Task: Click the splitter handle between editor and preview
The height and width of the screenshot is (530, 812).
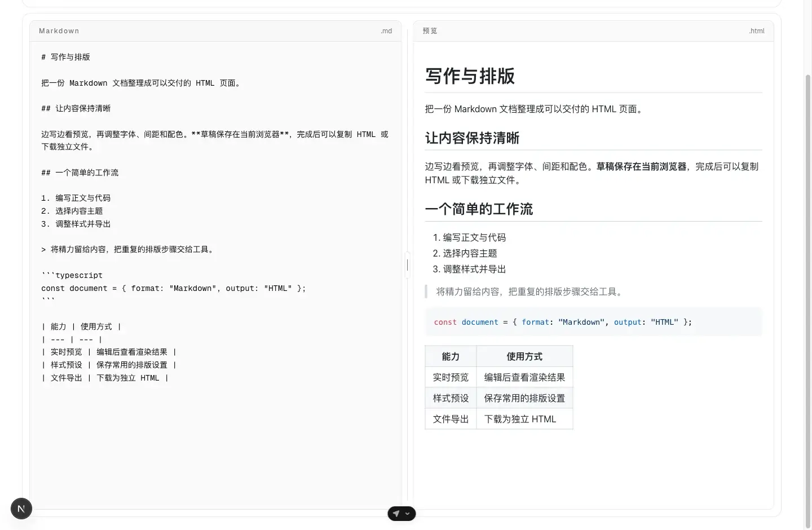Action: (407, 264)
